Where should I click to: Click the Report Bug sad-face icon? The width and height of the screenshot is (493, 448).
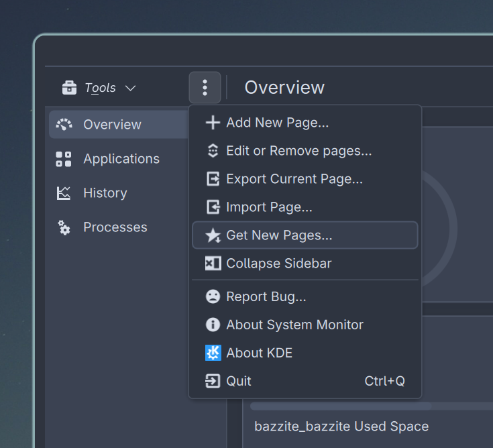point(213,296)
